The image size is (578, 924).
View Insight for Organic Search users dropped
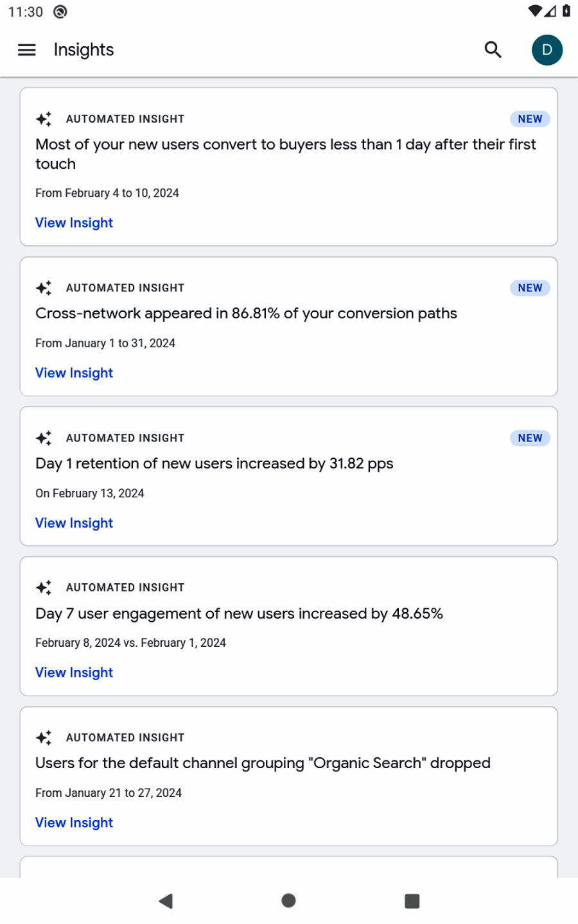tap(74, 823)
